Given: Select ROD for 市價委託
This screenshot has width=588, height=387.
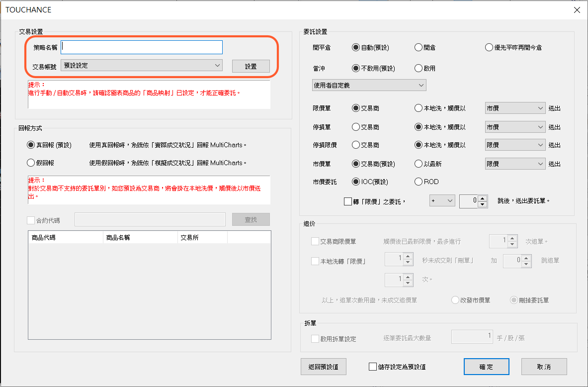Looking at the screenshot, I should (x=419, y=182).
